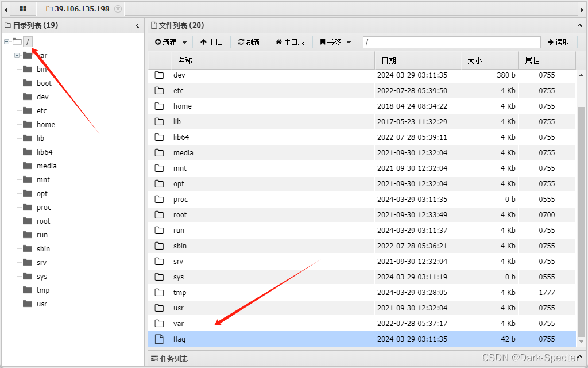588x368 pixels.
Task: Click the mnt folder icon in tree
Action: click(28, 179)
